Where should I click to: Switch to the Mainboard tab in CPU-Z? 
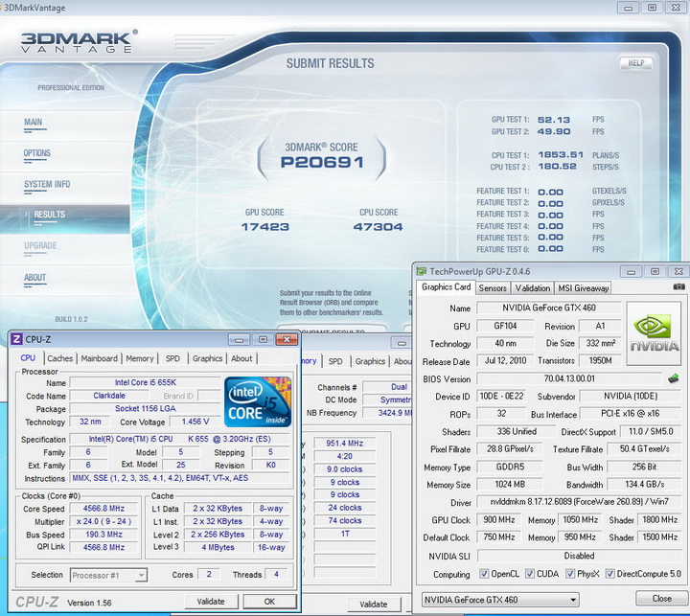click(x=99, y=358)
